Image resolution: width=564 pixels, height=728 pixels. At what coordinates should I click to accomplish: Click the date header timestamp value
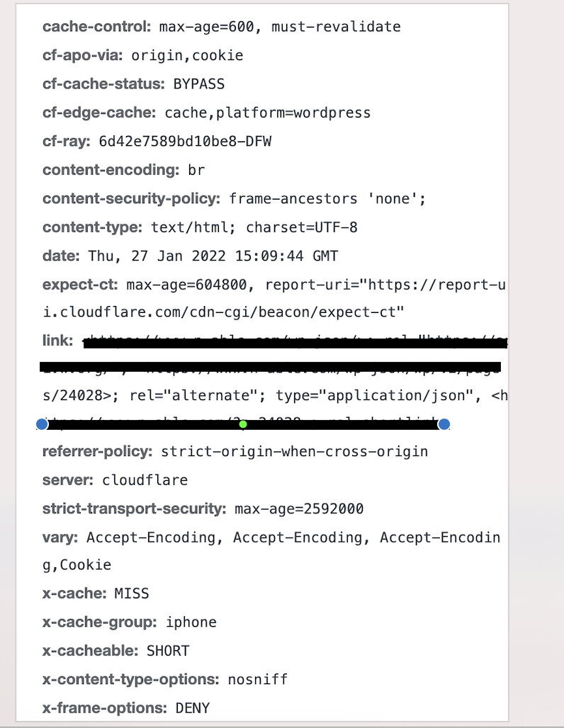click(x=213, y=256)
